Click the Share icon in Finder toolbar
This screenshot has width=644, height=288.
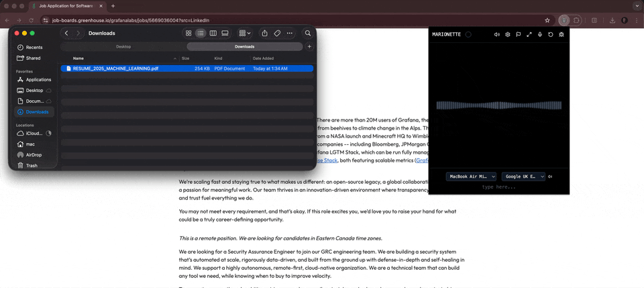[x=265, y=34]
